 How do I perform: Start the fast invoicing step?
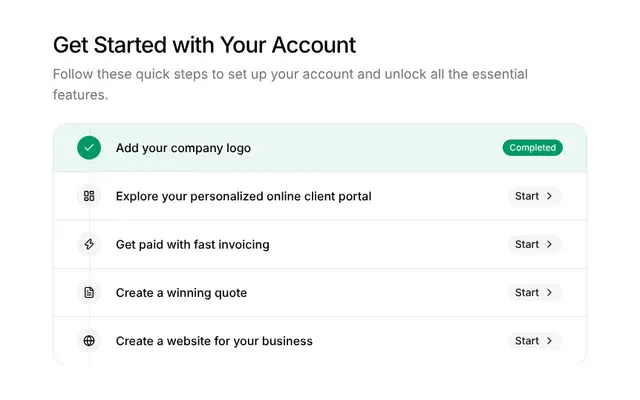tap(535, 244)
